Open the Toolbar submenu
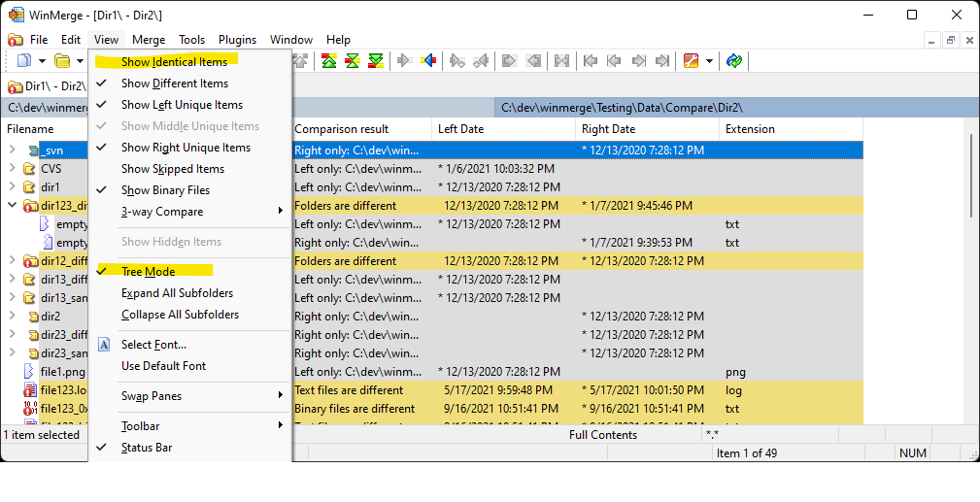The image size is (980, 502). point(191,426)
